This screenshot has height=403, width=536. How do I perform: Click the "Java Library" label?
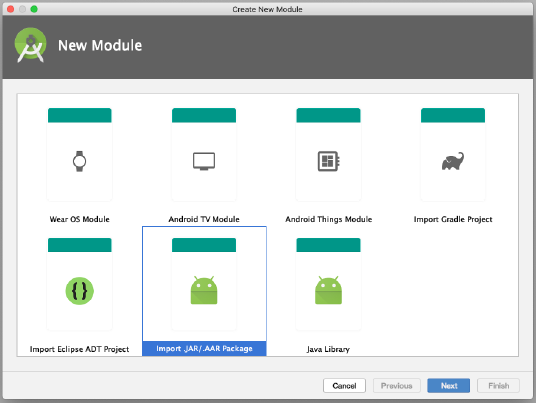[x=328, y=349]
